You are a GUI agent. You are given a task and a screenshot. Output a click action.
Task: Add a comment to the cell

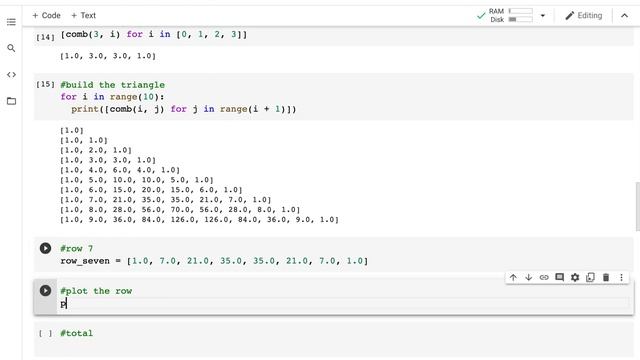coord(560,278)
